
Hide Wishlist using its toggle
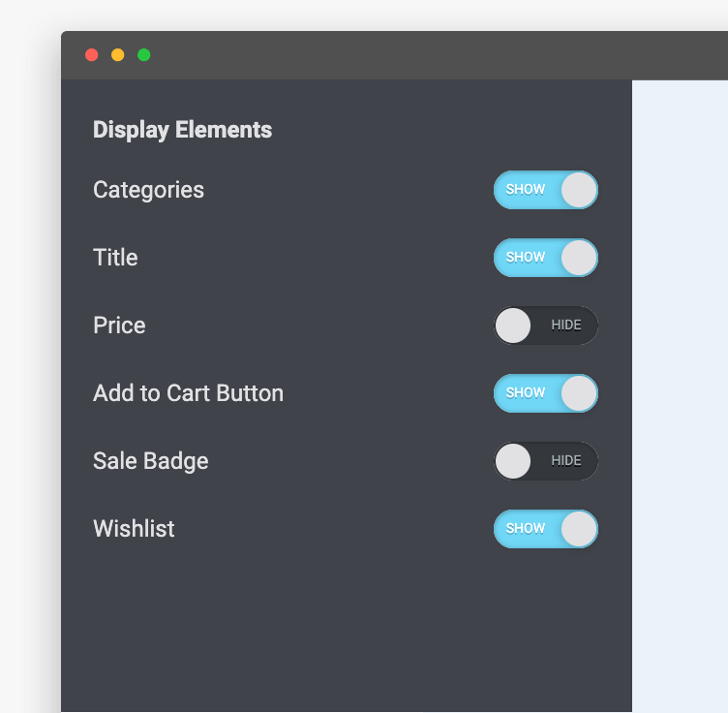[545, 529]
